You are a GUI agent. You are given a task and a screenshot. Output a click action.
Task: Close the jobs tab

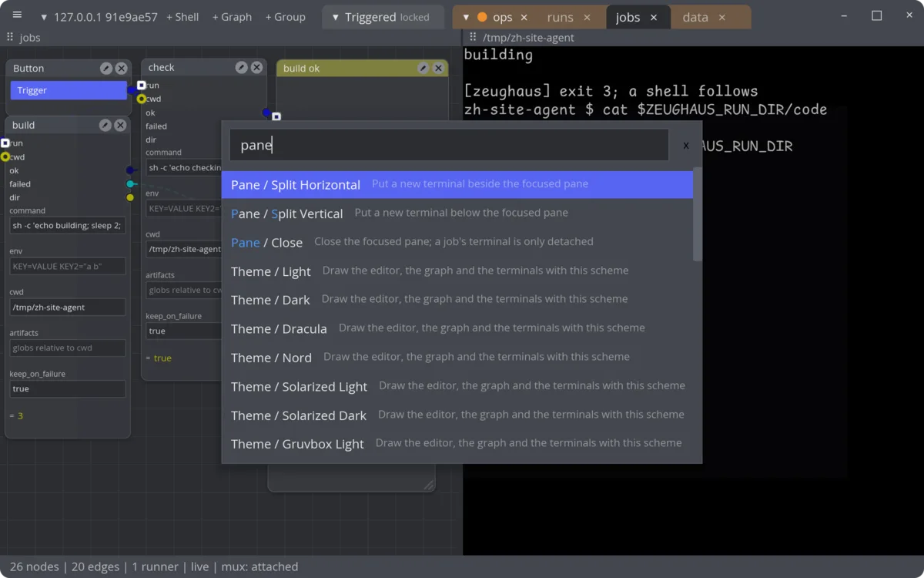coord(654,17)
